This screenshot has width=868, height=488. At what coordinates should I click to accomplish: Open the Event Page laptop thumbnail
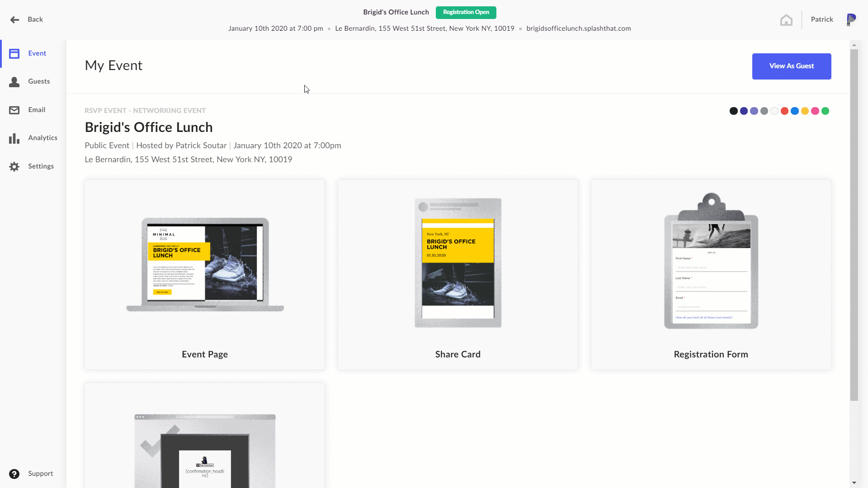coord(205,265)
